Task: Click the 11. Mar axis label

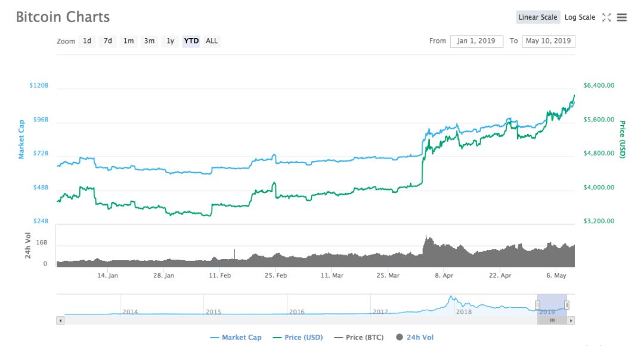Action: (x=332, y=276)
